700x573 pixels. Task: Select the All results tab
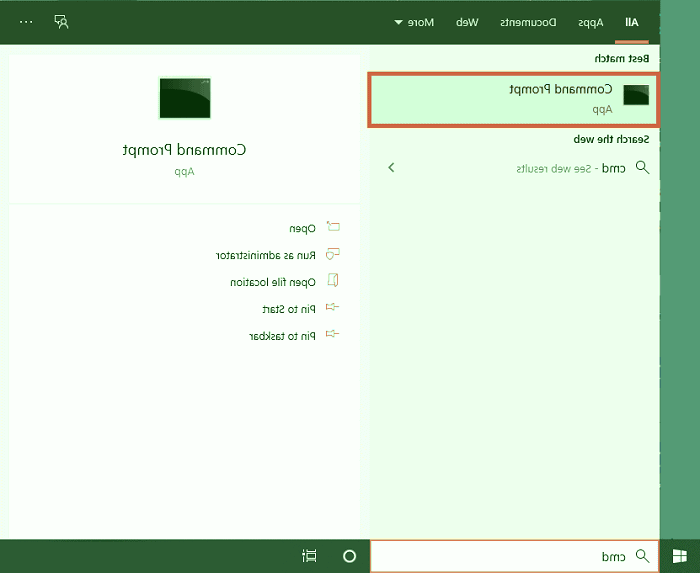point(632,21)
